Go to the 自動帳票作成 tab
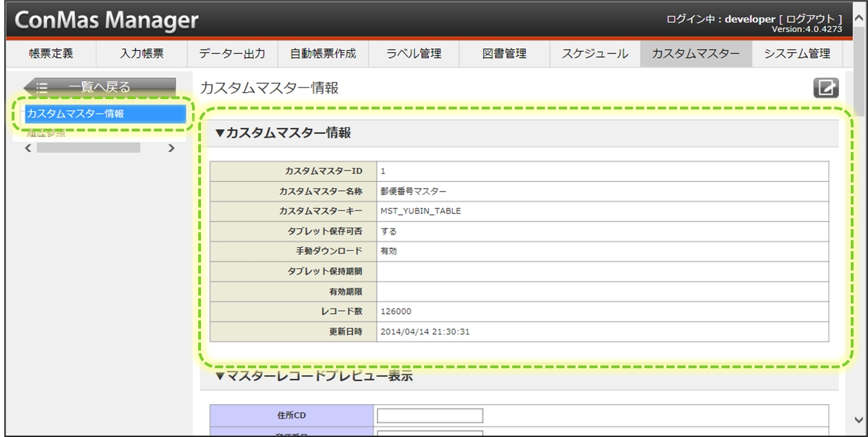The width and height of the screenshot is (868, 437). pyautogui.click(x=323, y=54)
